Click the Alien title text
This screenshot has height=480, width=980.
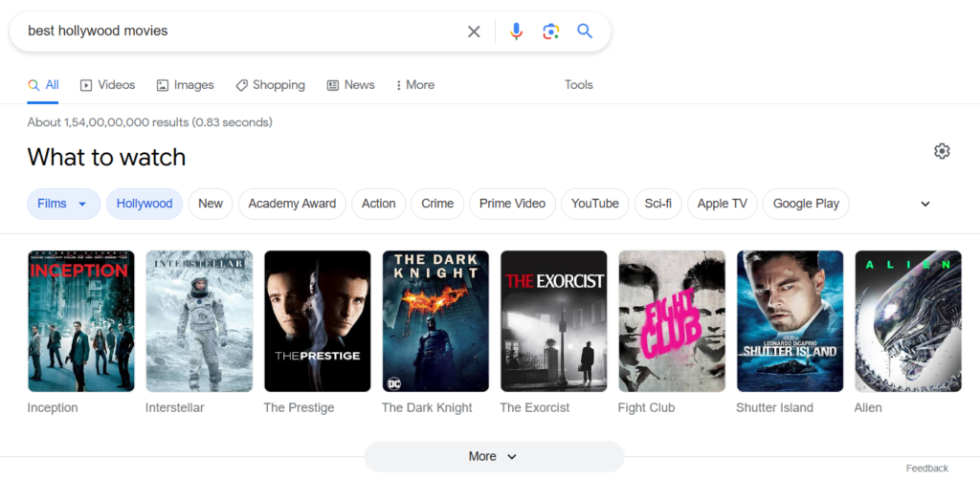pos(867,407)
